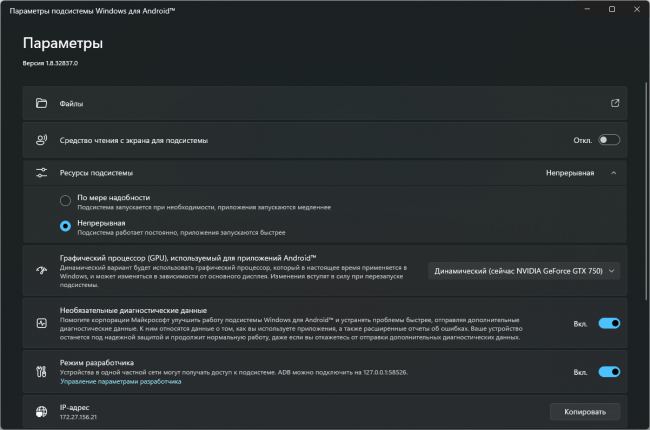Click the vertical scrollbar on the right
The image size is (650, 430).
[x=646, y=191]
